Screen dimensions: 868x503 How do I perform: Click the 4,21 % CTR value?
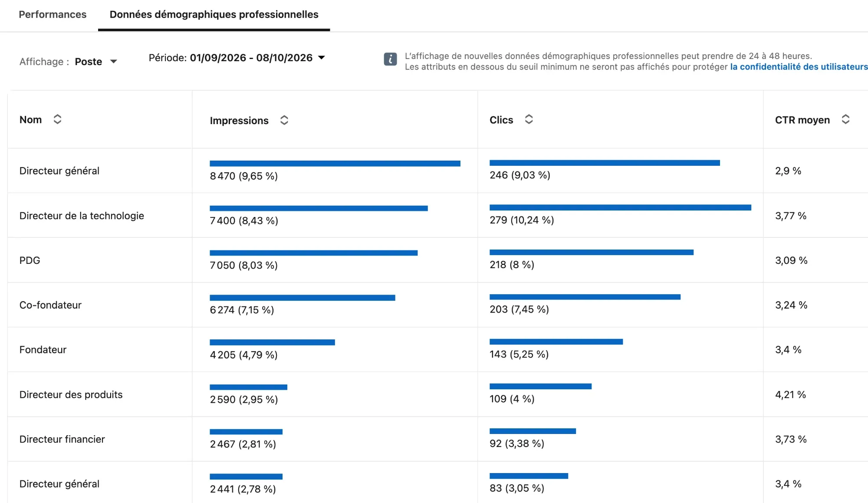tap(790, 395)
